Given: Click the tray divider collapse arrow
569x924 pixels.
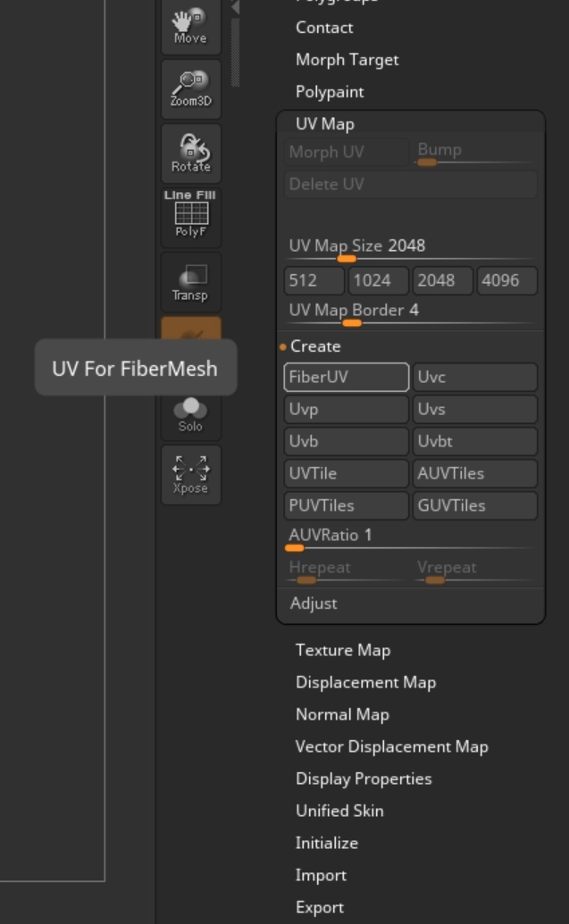Looking at the screenshot, I should click(x=236, y=7).
